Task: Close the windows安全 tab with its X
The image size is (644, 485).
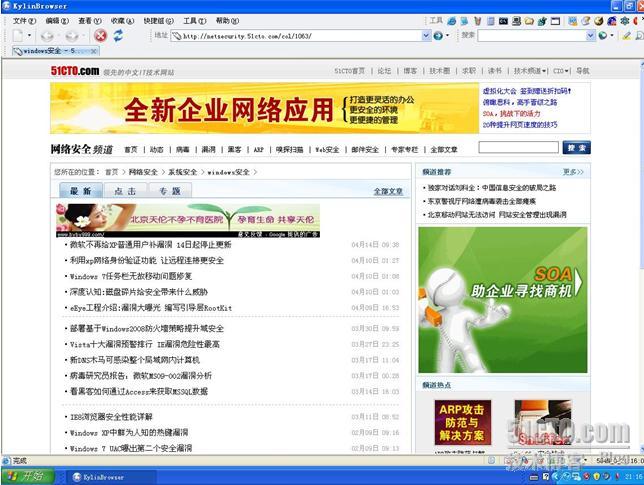Action: (94, 51)
